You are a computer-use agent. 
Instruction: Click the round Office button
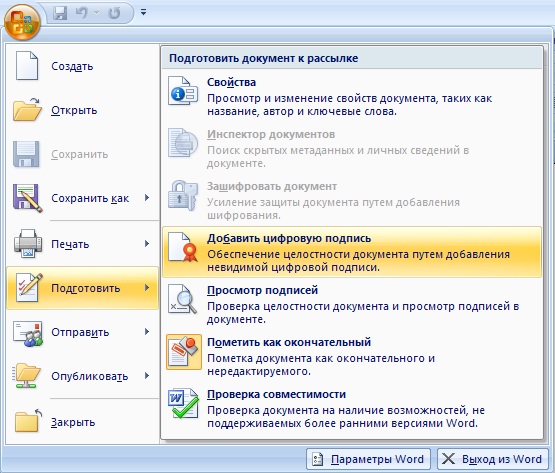tap(22, 22)
